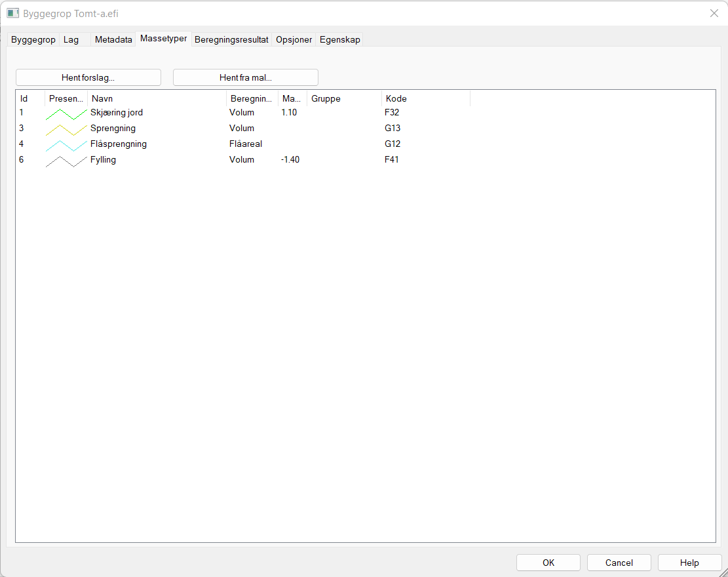Screen dimensions: 728x577
Task: Click the app icon in title bar
Action: pyautogui.click(x=13, y=13)
